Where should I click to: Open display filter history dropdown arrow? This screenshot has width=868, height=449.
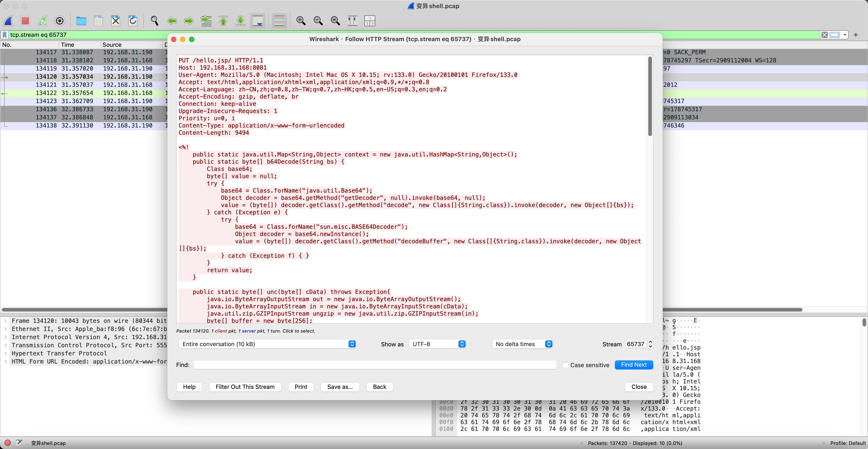tap(844, 35)
